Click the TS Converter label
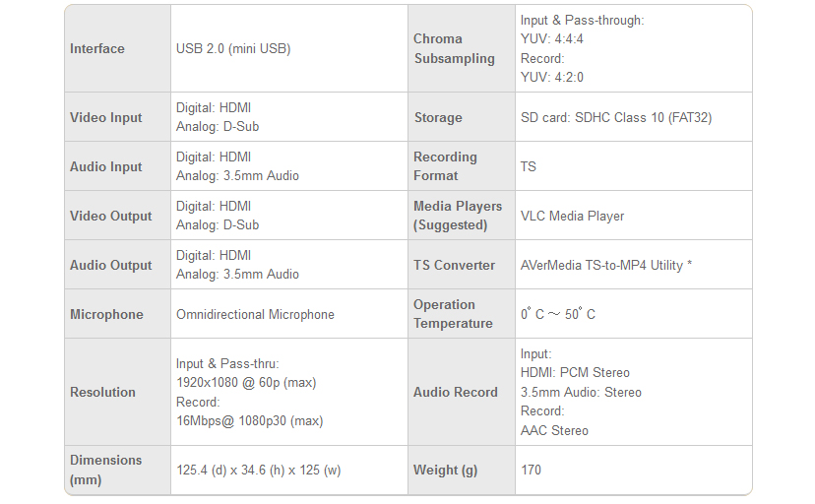Screen dimensions: 815x504 tap(454, 265)
